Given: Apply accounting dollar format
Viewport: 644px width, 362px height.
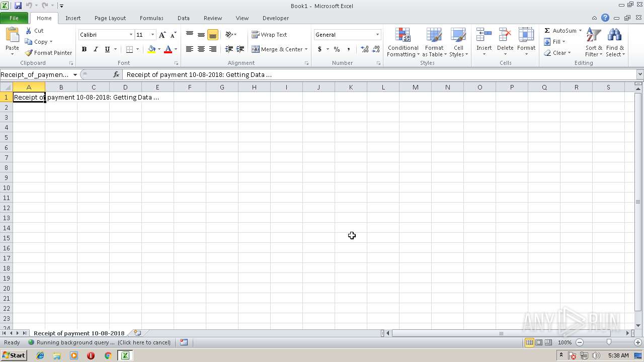Looking at the screenshot, I should tap(319, 49).
